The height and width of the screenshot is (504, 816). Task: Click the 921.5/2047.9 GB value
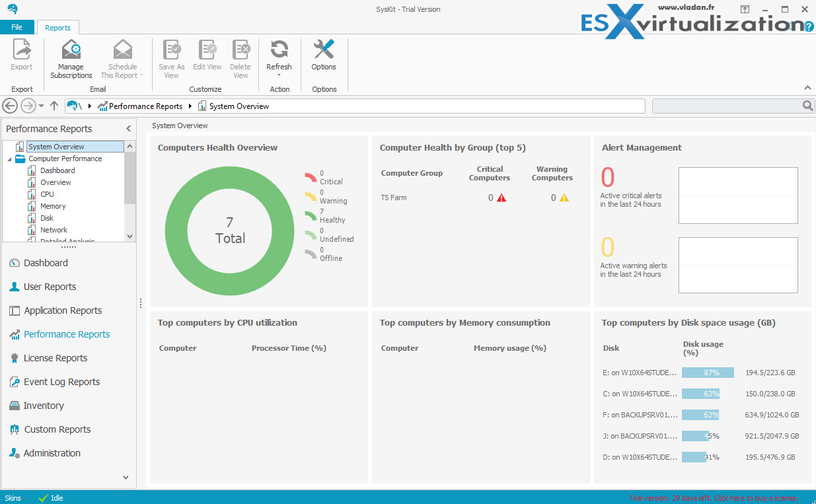click(772, 436)
